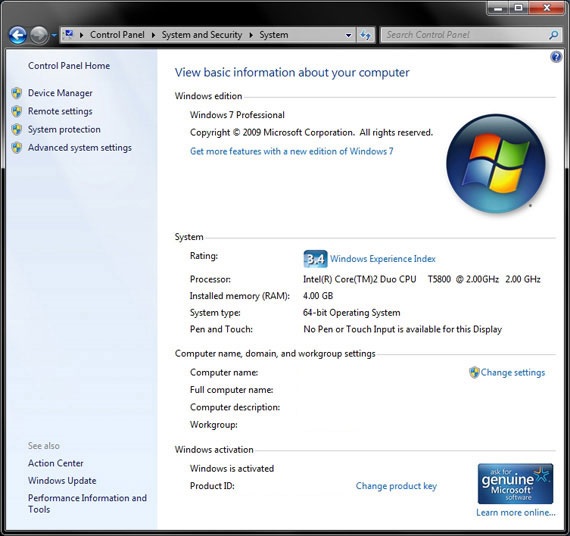Image resolution: width=570 pixels, height=536 pixels.
Task: Click the refresh icon beside address bar
Action: tap(365, 35)
